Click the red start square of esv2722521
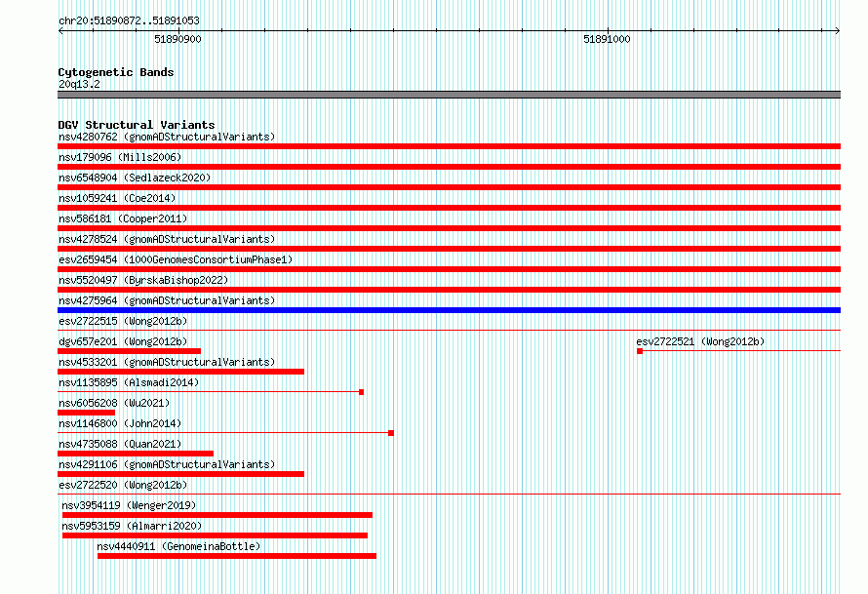The width and height of the screenshot is (868, 594). [x=640, y=351]
